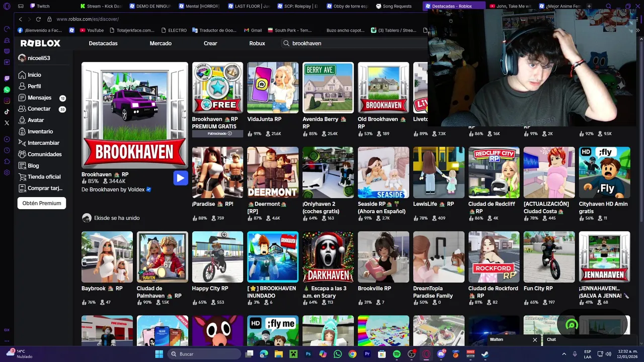Click the Windows Buscar search box
This screenshot has width=644, height=362.
(x=205, y=354)
